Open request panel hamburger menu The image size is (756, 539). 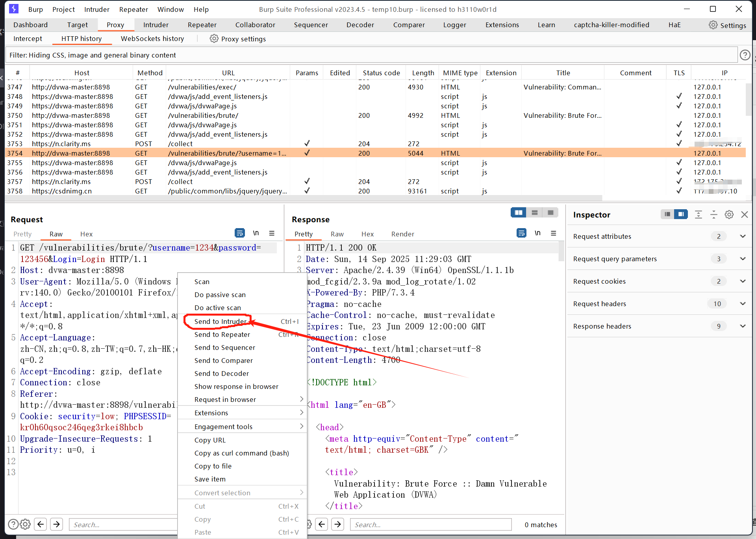(x=272, y=233)
